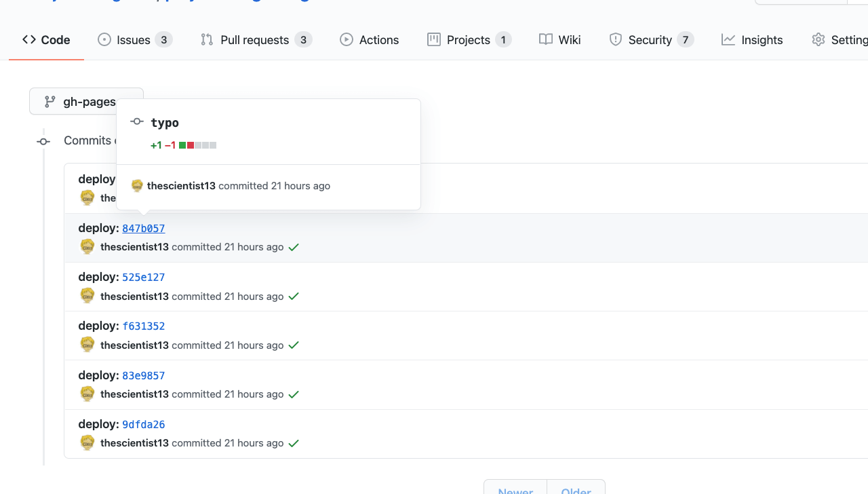
Task: Click the Older pagination button
Action: tap(576, 490)
